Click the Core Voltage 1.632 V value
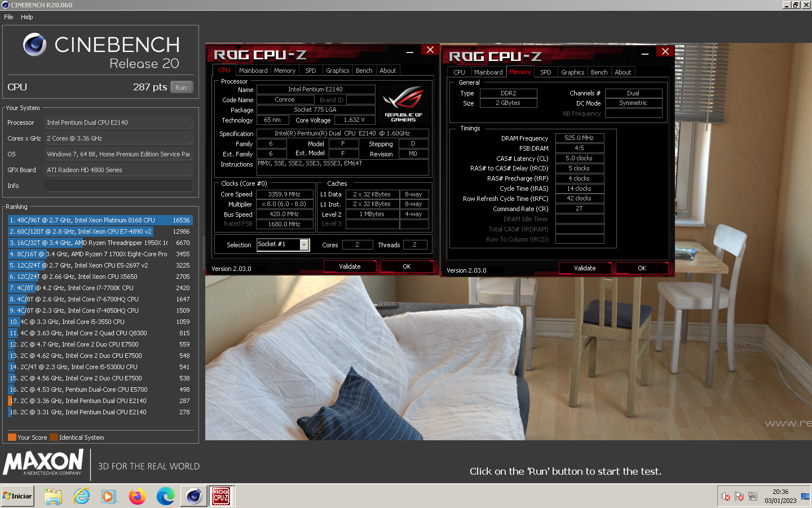This screenshot has height=508, width=812. pyautogui.click(x=354, y=120)
